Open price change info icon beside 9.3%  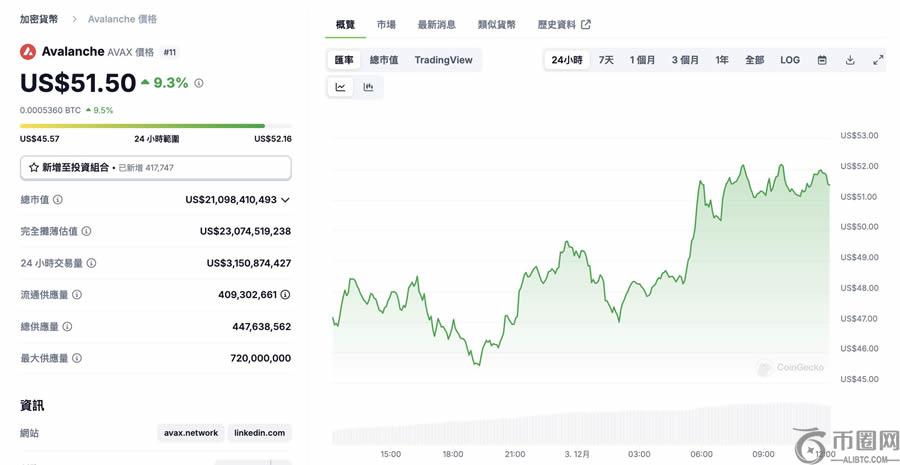click(x=199, y=83)
